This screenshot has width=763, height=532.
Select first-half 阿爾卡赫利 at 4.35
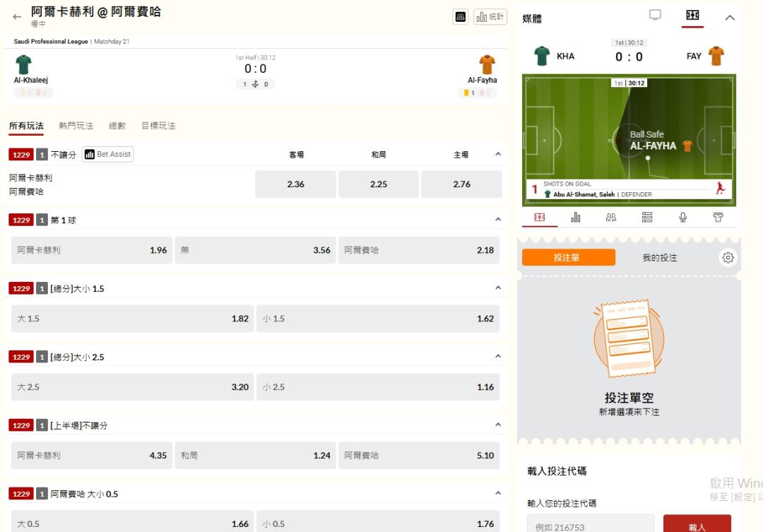coord(91,456)
